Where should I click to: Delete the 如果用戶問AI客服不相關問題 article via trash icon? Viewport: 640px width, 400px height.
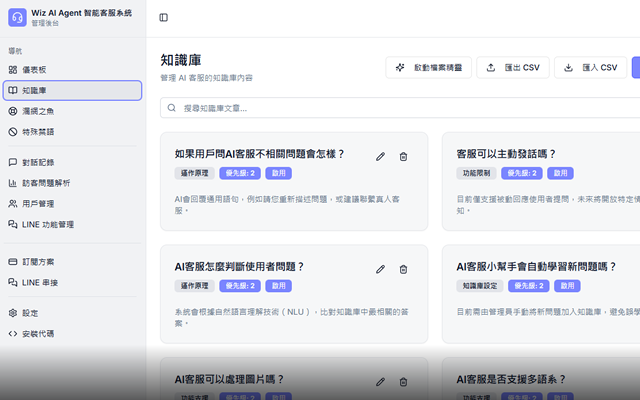tap(403, 156)
